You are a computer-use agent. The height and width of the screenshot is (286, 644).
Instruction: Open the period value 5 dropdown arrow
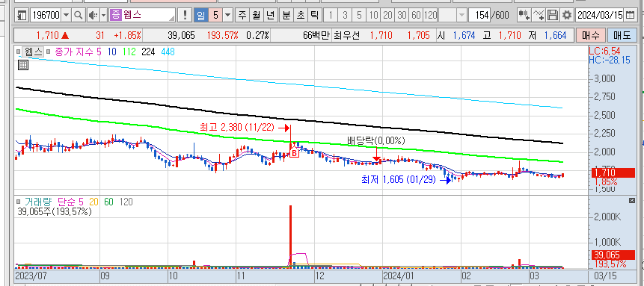click(228, 16)
